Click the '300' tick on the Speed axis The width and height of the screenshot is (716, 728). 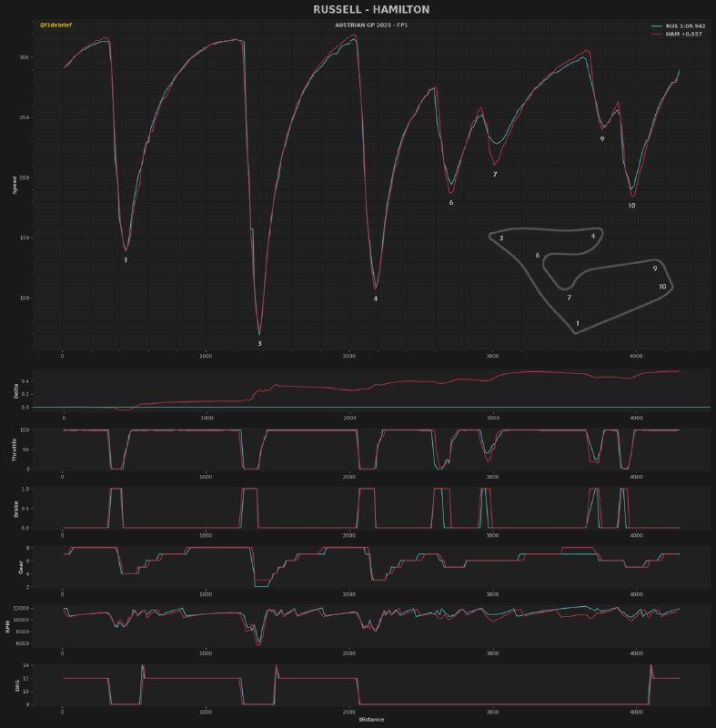24,57
